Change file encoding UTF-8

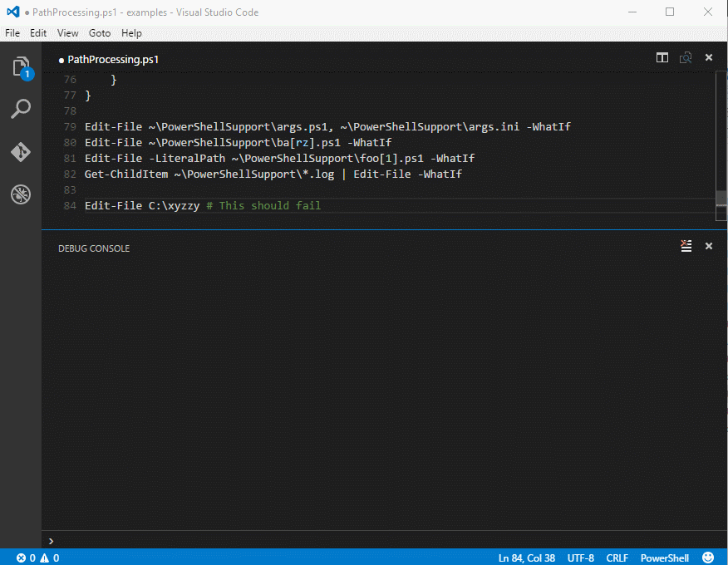click(580, 558)
